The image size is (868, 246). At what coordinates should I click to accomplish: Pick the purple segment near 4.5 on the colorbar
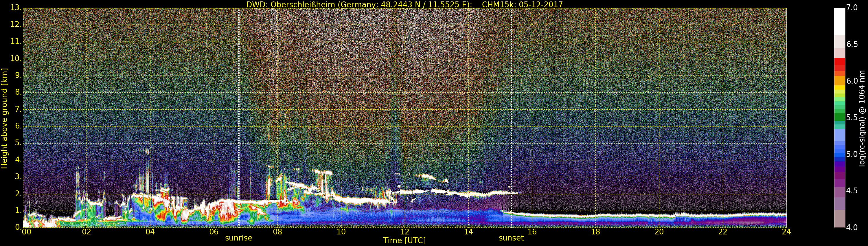(839, 192)
